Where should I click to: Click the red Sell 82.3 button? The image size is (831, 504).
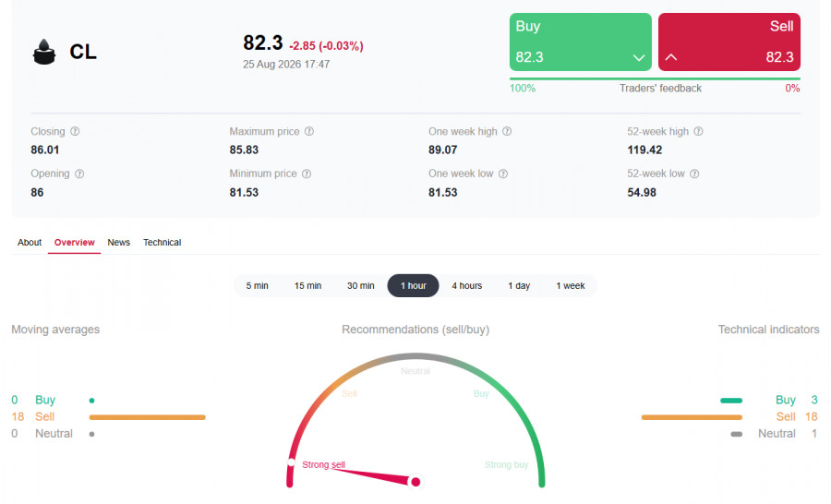(x=729, y=42)
